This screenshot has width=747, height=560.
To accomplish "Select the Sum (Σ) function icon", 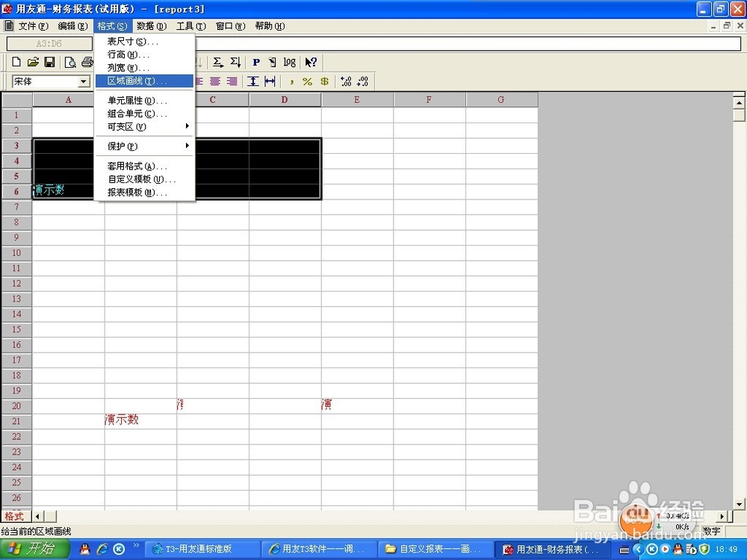I will click(x=217, y=62).
